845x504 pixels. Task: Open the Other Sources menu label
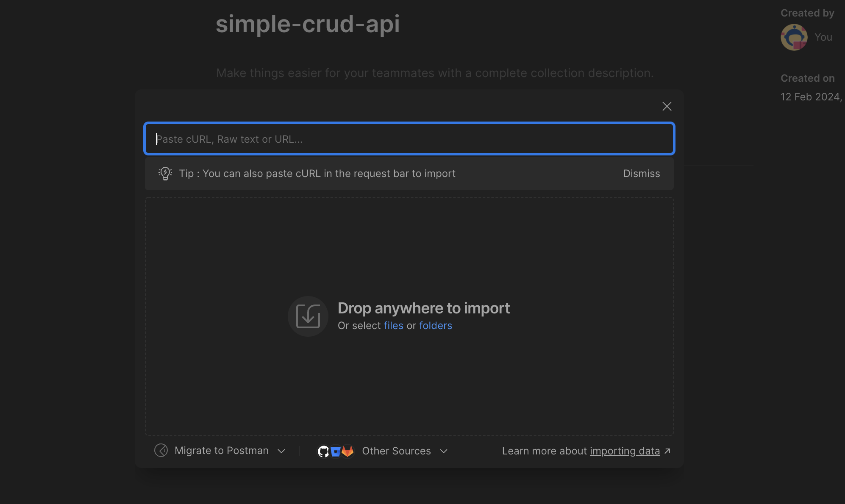click(x=396, y=451)
